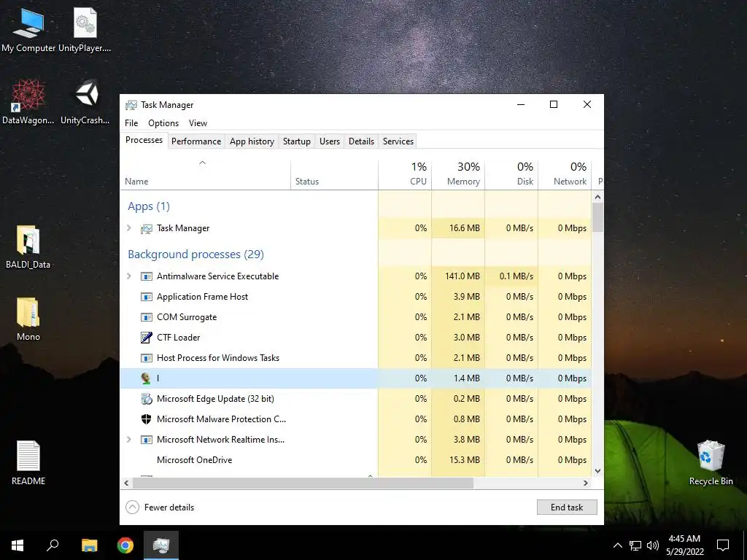Click vertical scrollbar down arrow
Screen dimensions: 747x560
pyautogui.click(x=598, y=471)
